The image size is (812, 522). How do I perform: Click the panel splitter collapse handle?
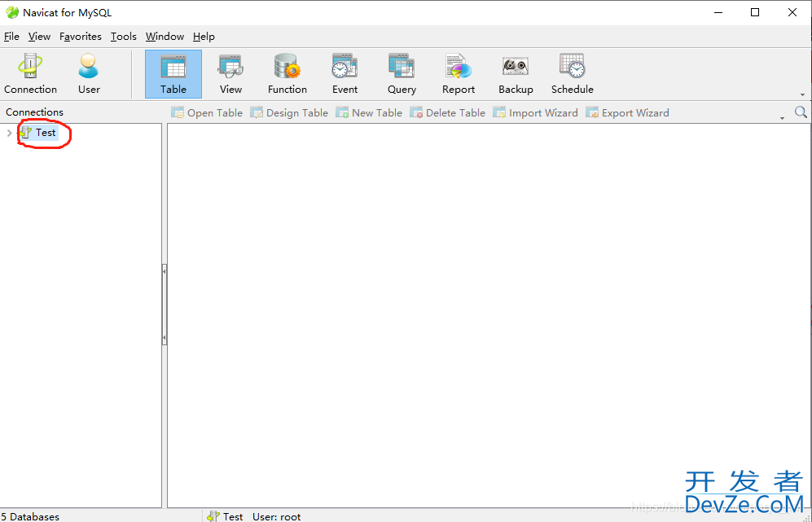165,305
